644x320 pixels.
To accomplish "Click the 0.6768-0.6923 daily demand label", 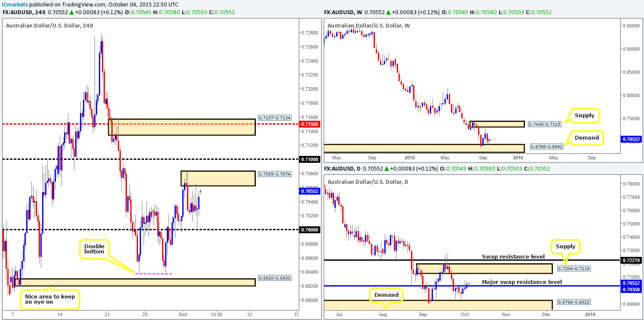I will [573, 302].
